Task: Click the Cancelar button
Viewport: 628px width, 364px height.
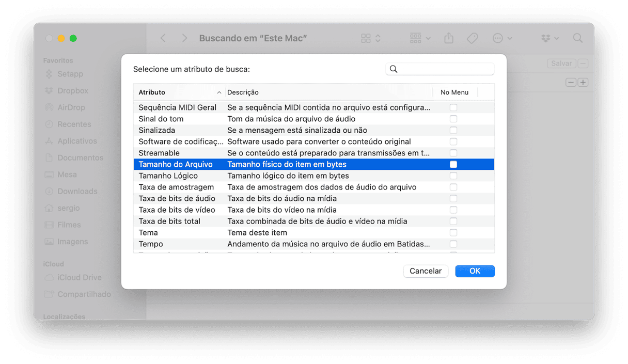Action: pos(426,271)
